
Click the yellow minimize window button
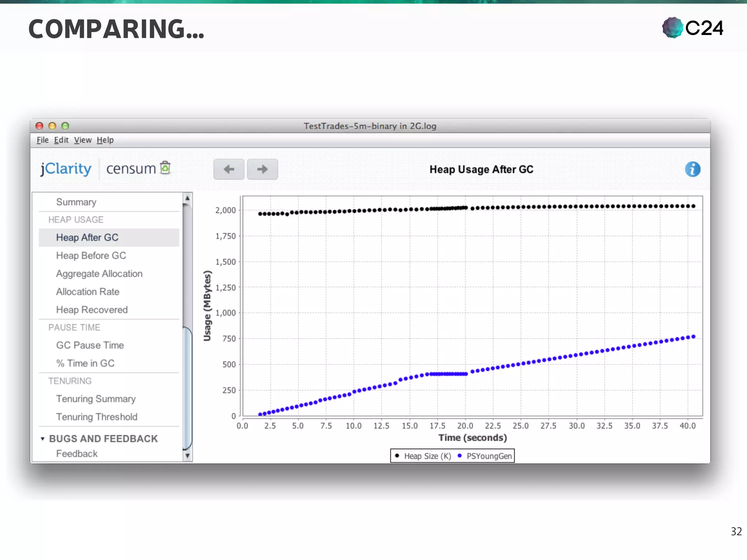pyautogui.click(x=52, y=126)
